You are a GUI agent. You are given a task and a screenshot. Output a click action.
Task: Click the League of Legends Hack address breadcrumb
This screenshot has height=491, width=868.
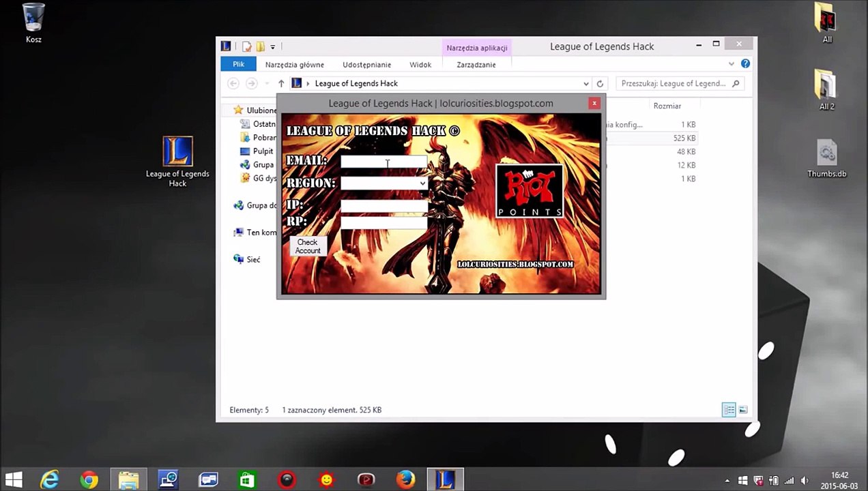click(x=356, y=83)
